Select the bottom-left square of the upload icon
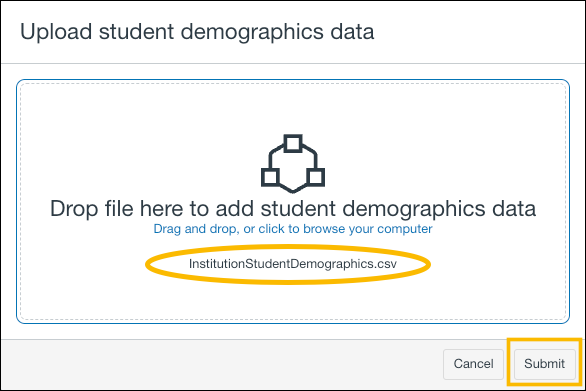This screenshot has height=391, width=586. 270,177
